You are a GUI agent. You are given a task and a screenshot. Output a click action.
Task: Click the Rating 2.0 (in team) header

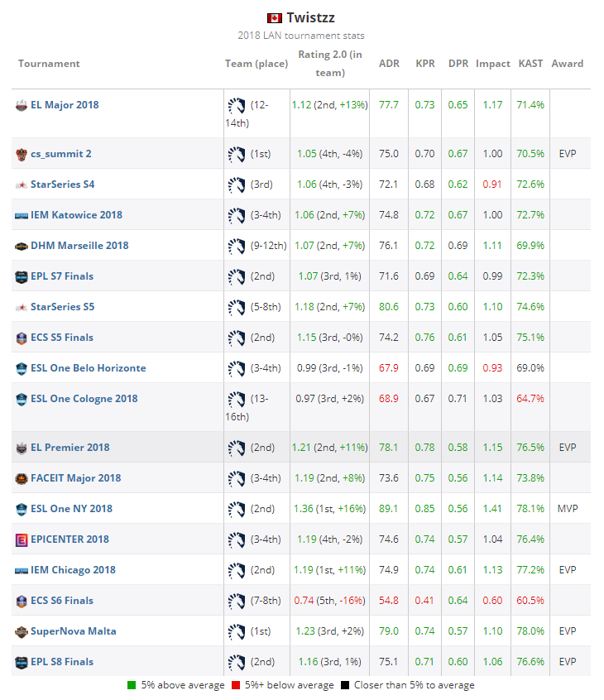(x=330, y=64)
